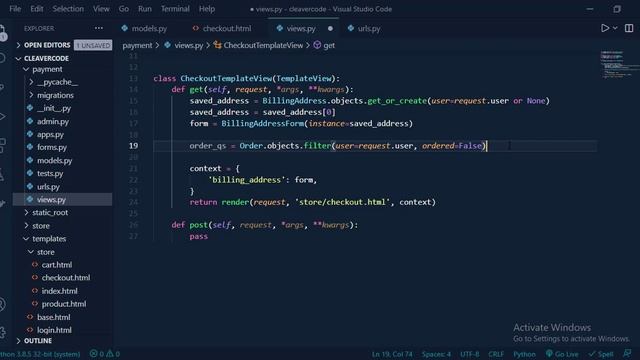This screenshot has height=360, width=640.
Task: Toggle the Spell checker status
Action: point(601,354)
